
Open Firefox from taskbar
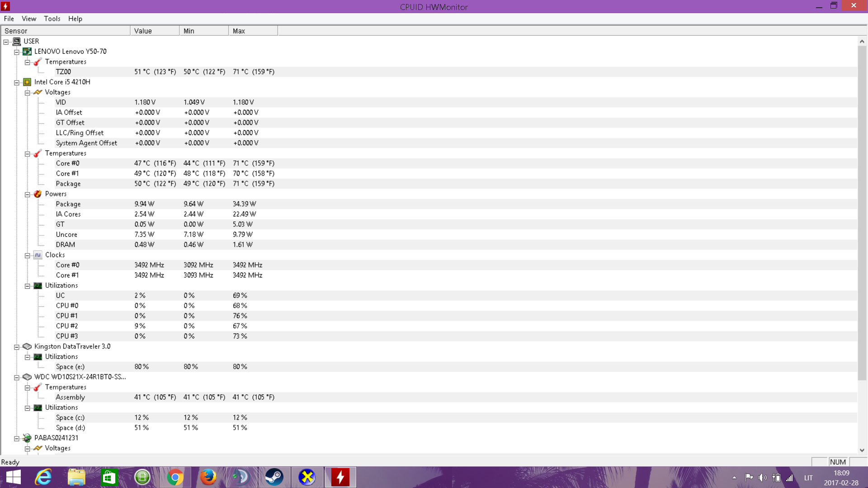coord(208,477)
